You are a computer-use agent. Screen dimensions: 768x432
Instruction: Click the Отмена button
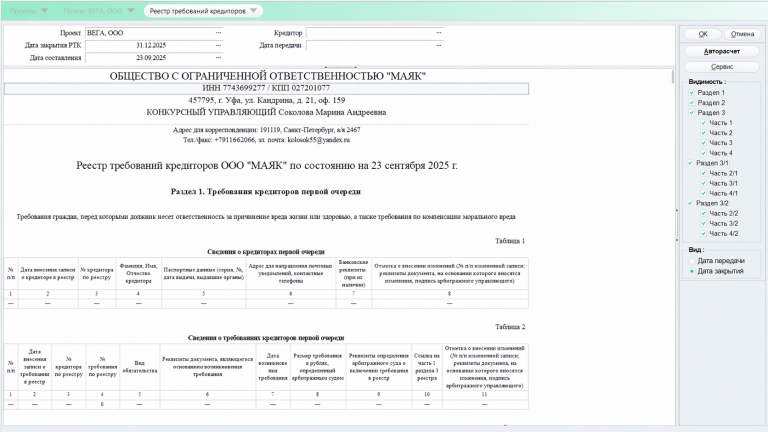[742, 34]
